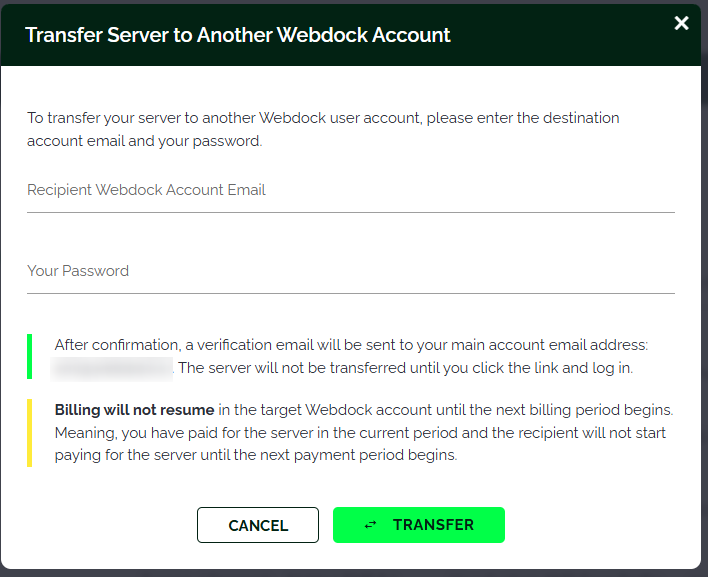Select the bold 'Billing will not resume' text
This screenshot has width=708, height=577.
134,410
